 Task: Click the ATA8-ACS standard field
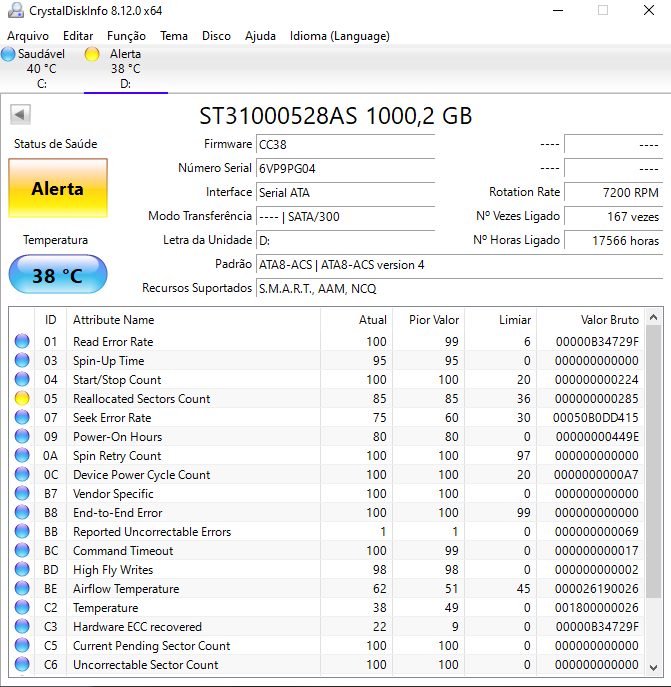click(x=459, y=265)
